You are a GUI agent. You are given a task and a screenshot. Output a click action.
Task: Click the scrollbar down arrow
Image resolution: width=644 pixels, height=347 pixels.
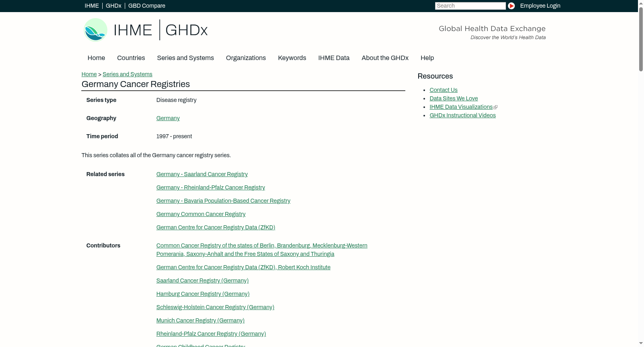point(641,344)
